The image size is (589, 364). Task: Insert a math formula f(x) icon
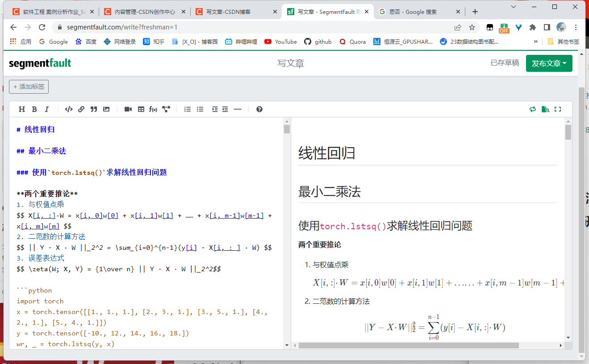(x=153, y=109)
